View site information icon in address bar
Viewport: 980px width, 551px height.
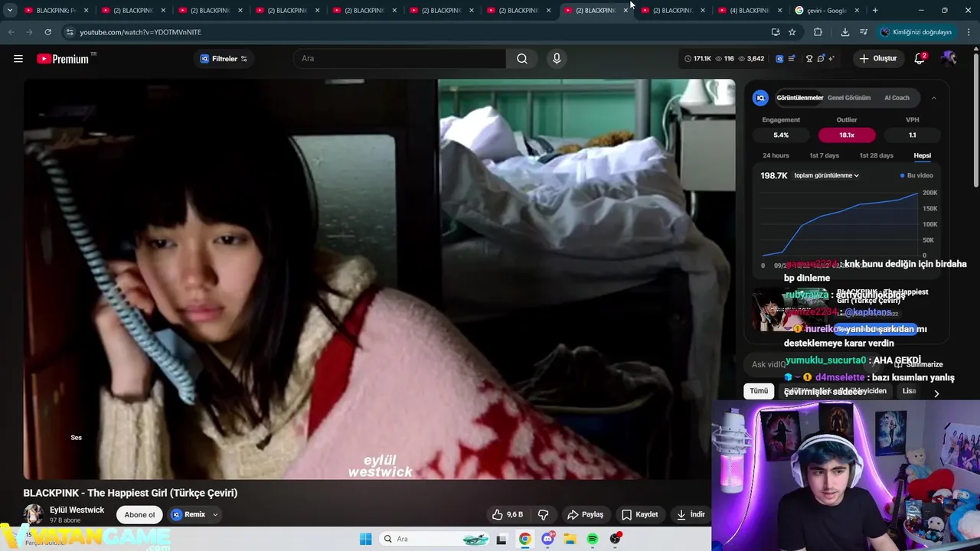pos(69,32)
